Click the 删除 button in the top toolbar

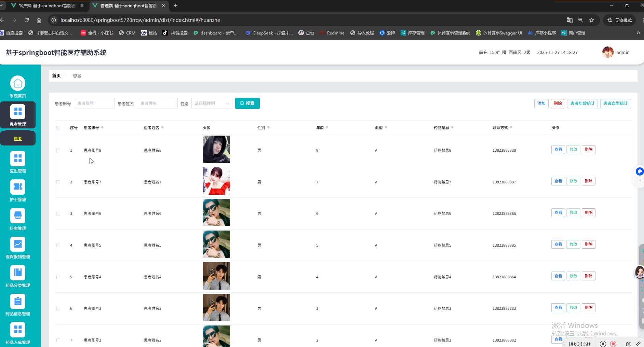(558, 103)
